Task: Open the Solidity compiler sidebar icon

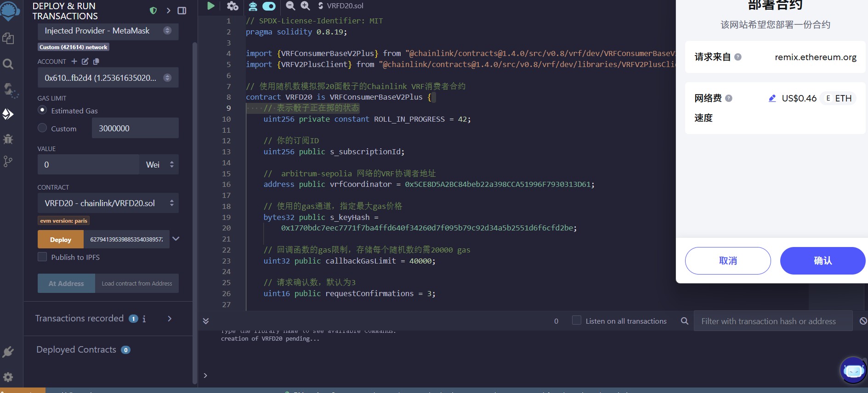Action: 10,90
